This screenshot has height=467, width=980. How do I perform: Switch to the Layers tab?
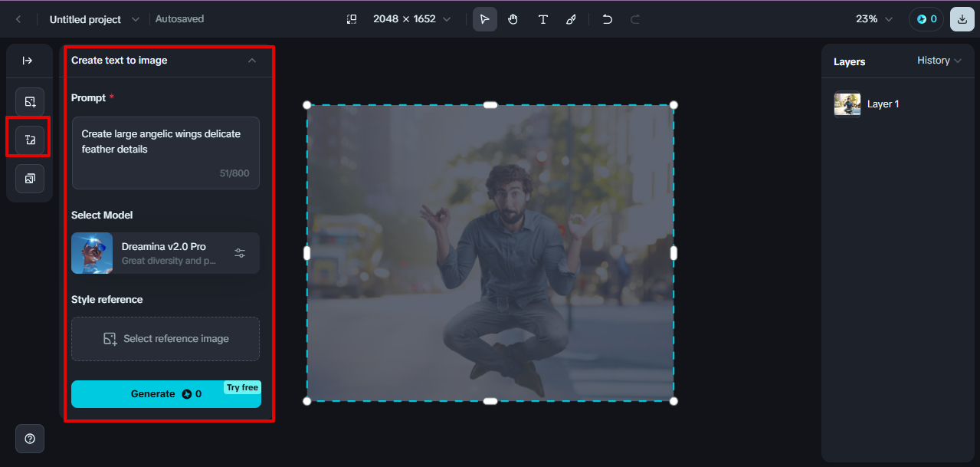pyautogui.click(x=849, y=61)
